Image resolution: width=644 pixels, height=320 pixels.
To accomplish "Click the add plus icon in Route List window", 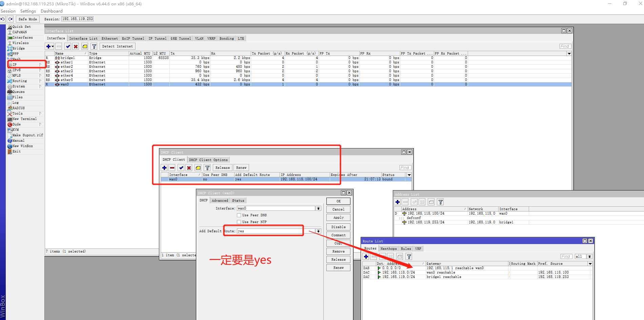I will coord(366,257).
